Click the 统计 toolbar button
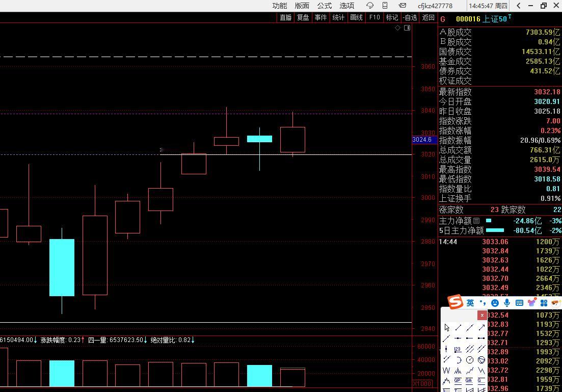Image resolution: width=562 pixels, height=392 pixels. (338, 17)
